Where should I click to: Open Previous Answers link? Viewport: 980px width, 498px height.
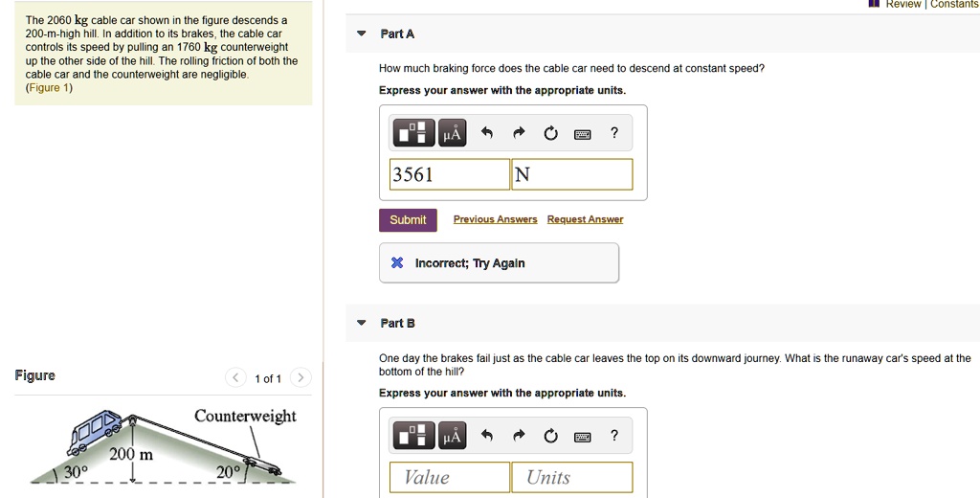click(x=495, y=219)
